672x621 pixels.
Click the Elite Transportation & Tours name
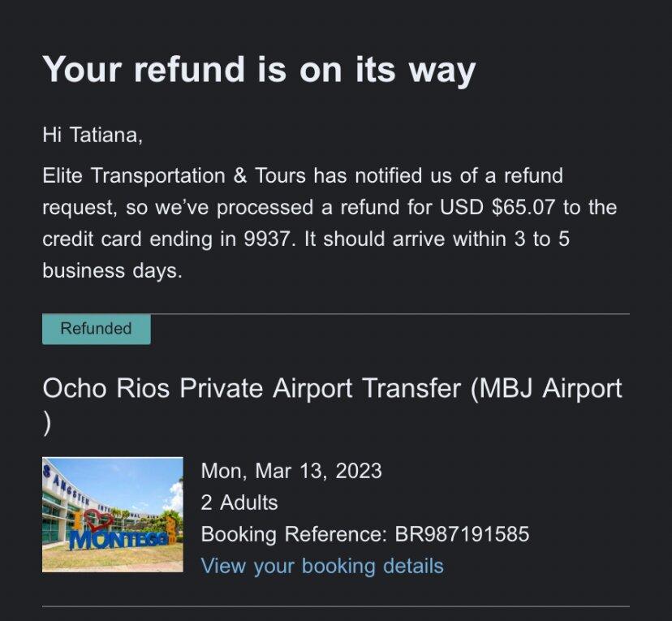(x=174, y=175)
